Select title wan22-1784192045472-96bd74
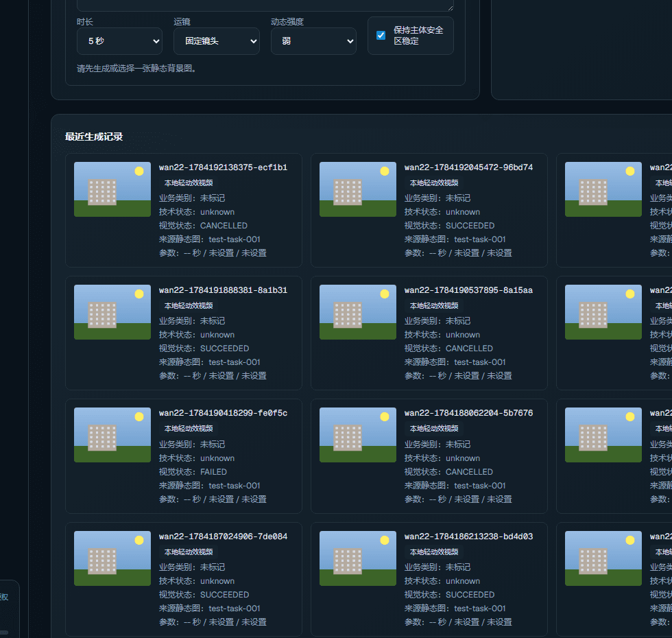 tap(468, 167)
